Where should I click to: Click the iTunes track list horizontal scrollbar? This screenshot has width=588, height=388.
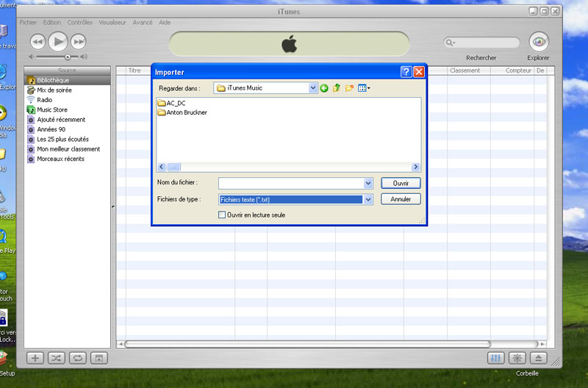[307, 344]
